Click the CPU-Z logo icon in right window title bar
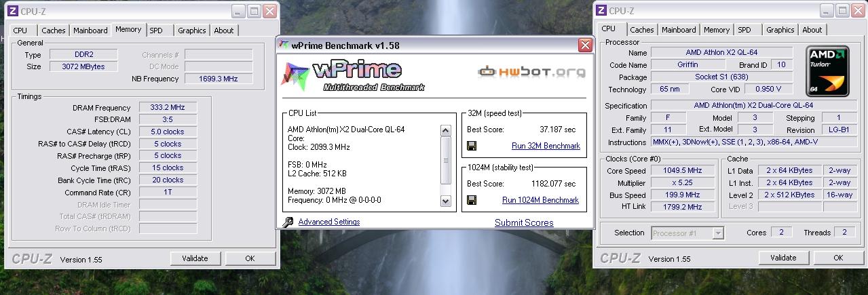This screenshot has width=868, height=295. 601,11
